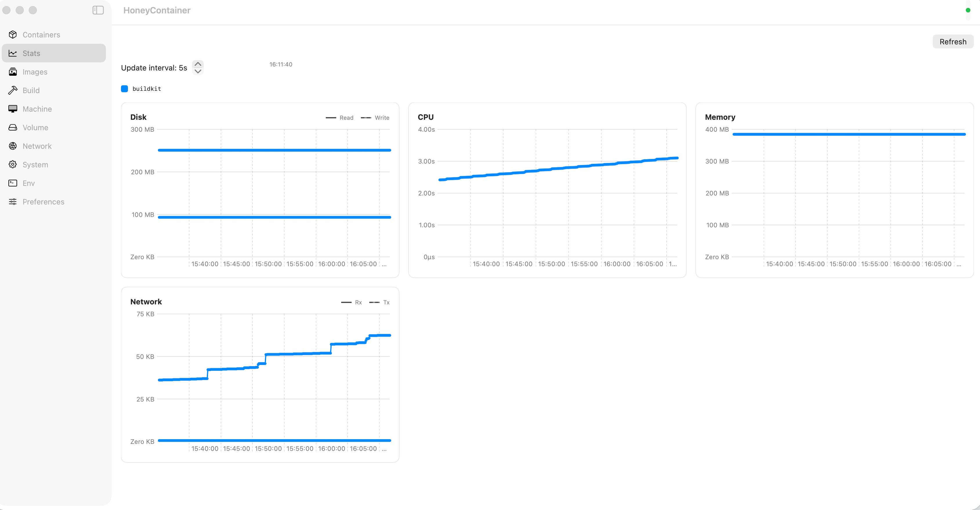Select the Volume drive icon
This screenshot has width=980, height=510.
coord(12,127)
